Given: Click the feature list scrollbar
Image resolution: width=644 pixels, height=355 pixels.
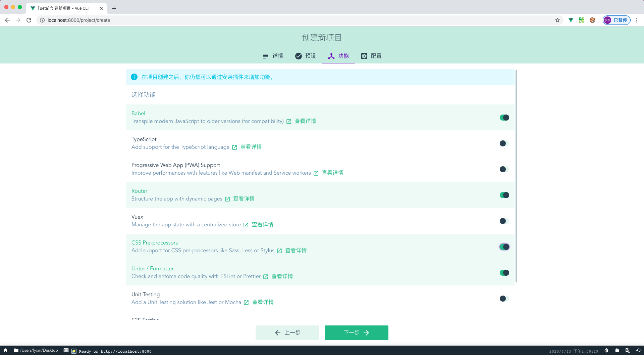Looking at the screenshot, I should [516, 176].
